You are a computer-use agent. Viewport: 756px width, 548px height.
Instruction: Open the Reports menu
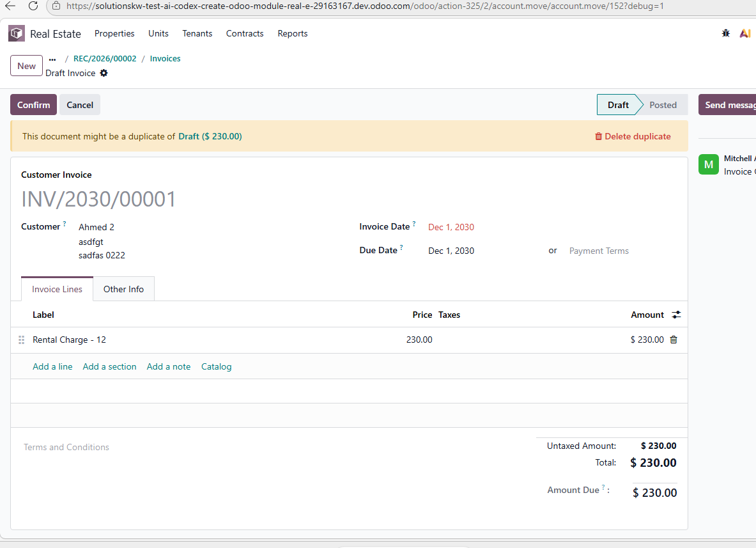[293, 33]
